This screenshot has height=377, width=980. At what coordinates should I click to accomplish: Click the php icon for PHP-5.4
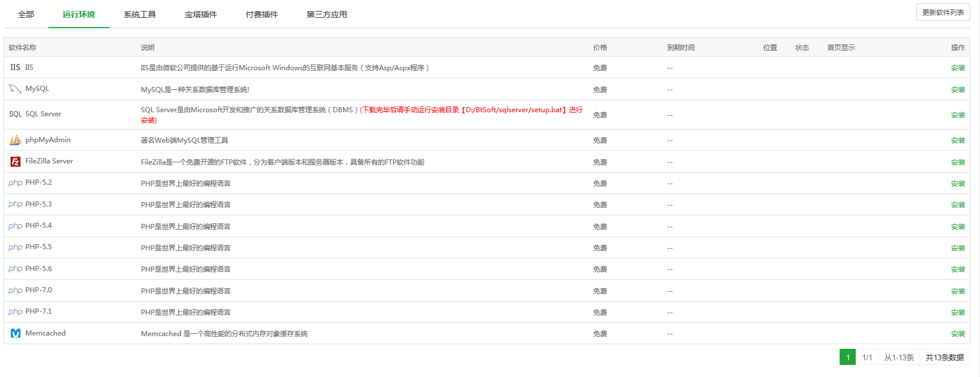tap(16, 226)
